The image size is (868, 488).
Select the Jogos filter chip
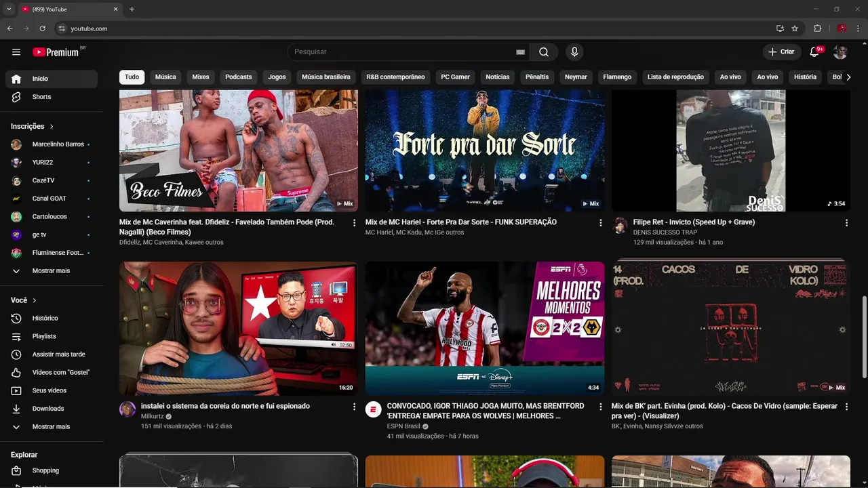tap(277, 77)
